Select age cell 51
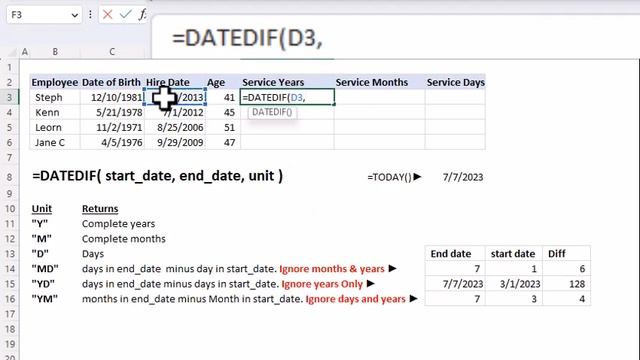640x360 pixels. pyautogui.click(x=223, y=127)
